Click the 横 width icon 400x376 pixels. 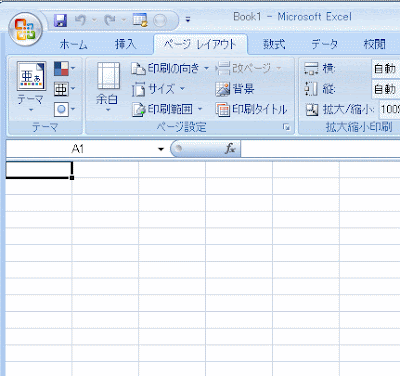311,69
